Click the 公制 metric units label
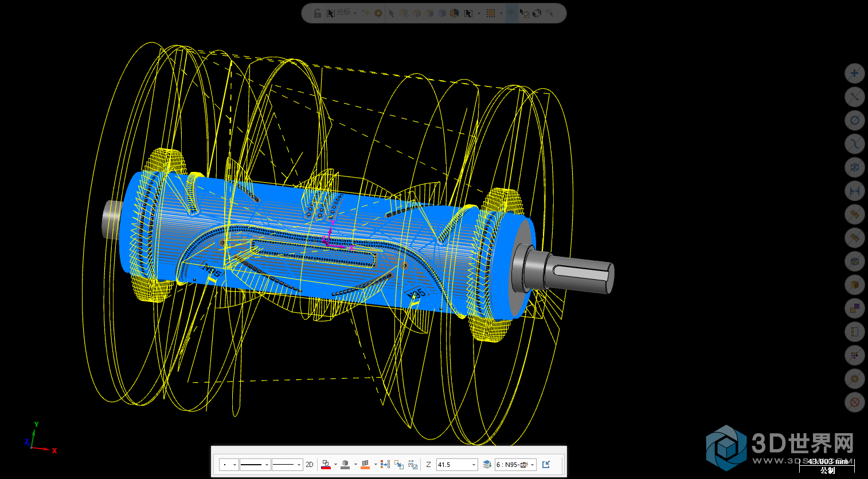 pyautogui.click(x=827, y=470)
